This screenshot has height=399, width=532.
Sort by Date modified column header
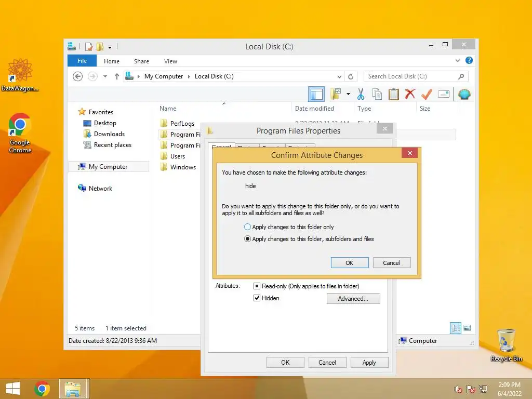pyautogui.click(x=314, y=109)
